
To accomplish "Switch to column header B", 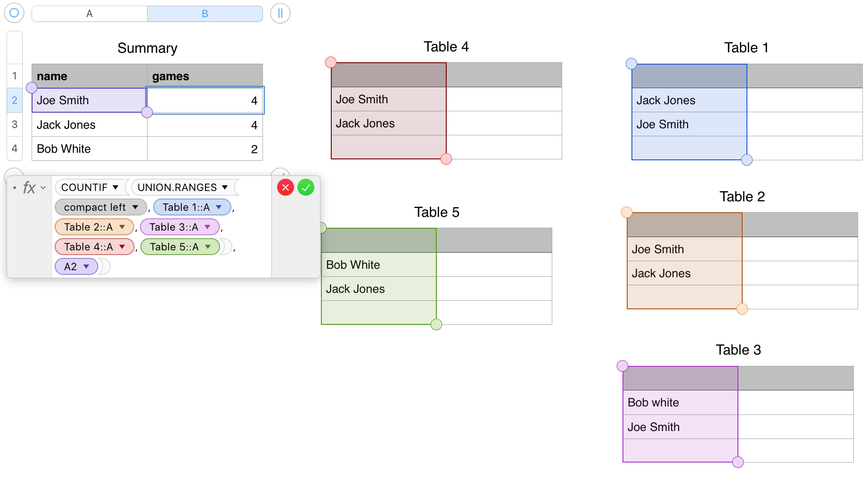I will (205, 13).
